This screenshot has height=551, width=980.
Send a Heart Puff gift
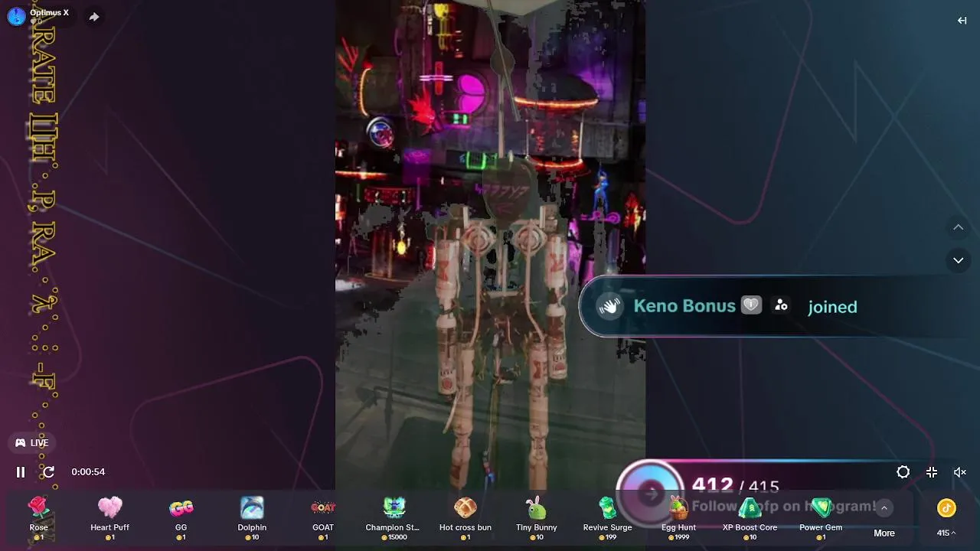(x=109, y=518)
